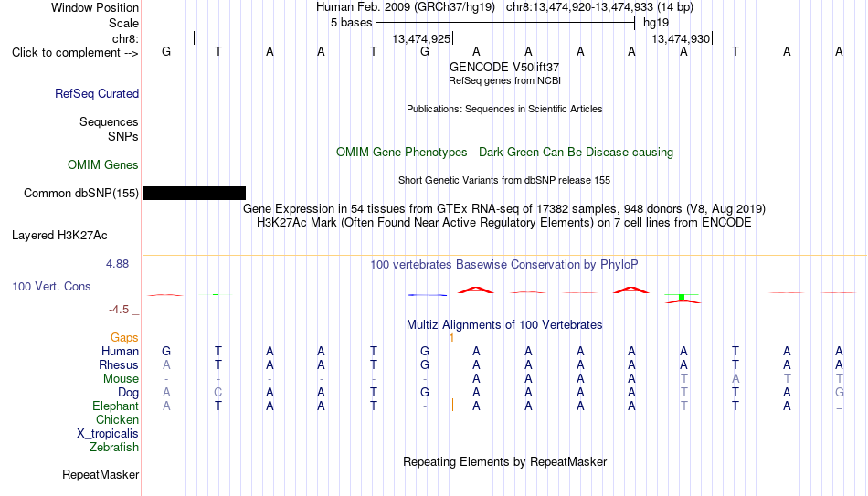Click the Scale label

[x=123, y=23]
